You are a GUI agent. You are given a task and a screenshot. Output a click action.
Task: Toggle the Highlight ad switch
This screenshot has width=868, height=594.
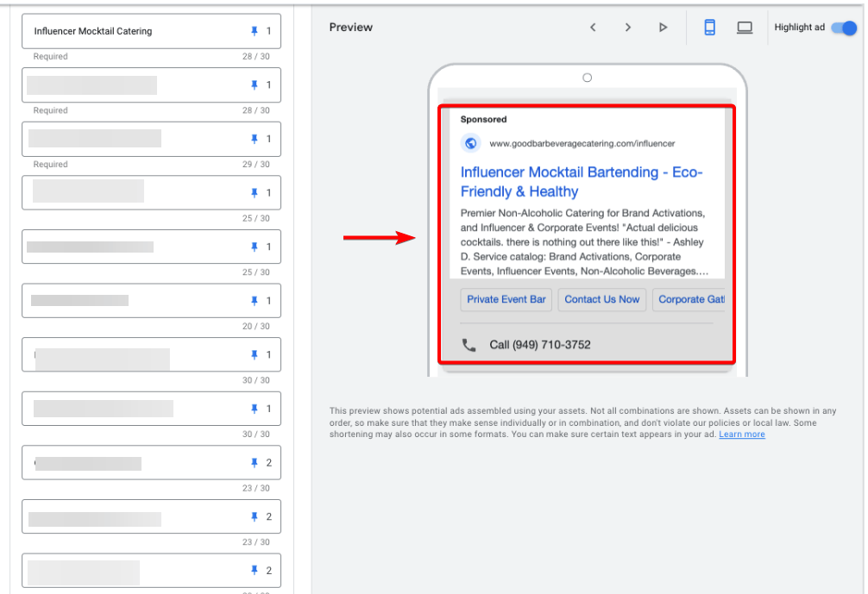[x=844, y=28]
